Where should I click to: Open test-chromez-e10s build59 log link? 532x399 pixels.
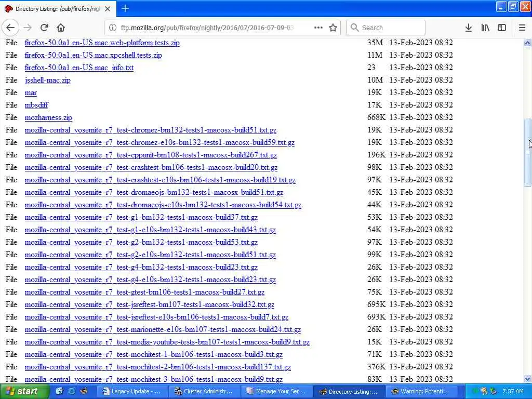tap(159, 142)
